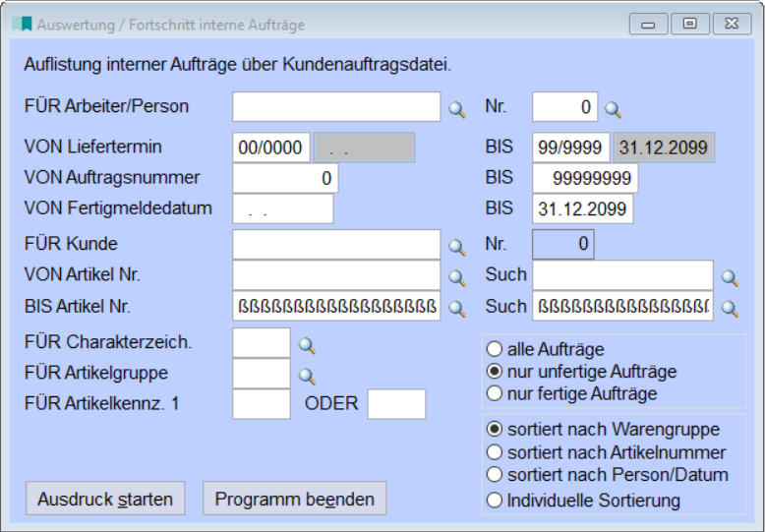Open lookup beside BIS Artikel Nr. field

pyautogui.click(x=456, y=309)
